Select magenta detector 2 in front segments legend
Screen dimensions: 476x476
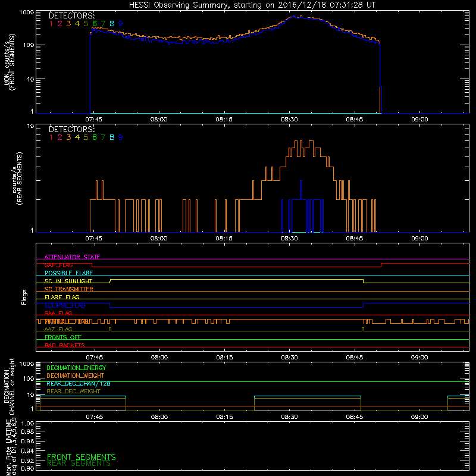click(60, 24)
